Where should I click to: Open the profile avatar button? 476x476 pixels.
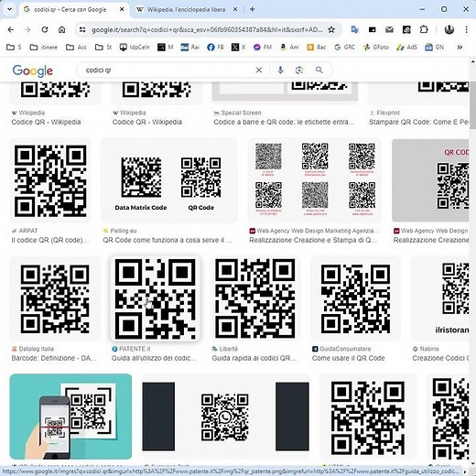tap(449, 29)
